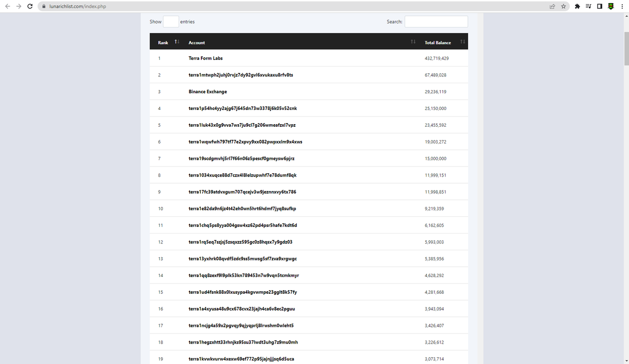Screen dimensions: 629x364
Task: Click balance value 67,489,028
Action: pyautogui.click(x=436, y=75)
